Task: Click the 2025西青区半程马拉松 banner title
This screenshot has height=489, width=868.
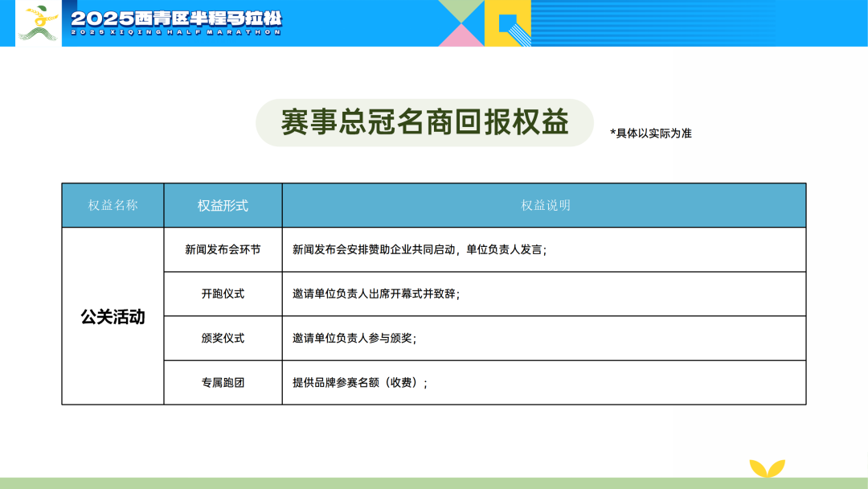Action: (x=176, y=20)
